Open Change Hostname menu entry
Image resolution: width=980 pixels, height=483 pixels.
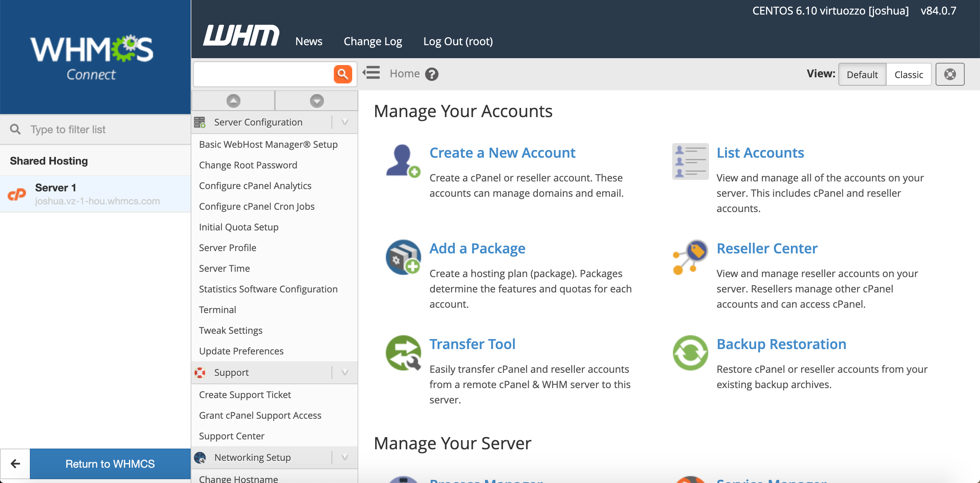(238, 479)
